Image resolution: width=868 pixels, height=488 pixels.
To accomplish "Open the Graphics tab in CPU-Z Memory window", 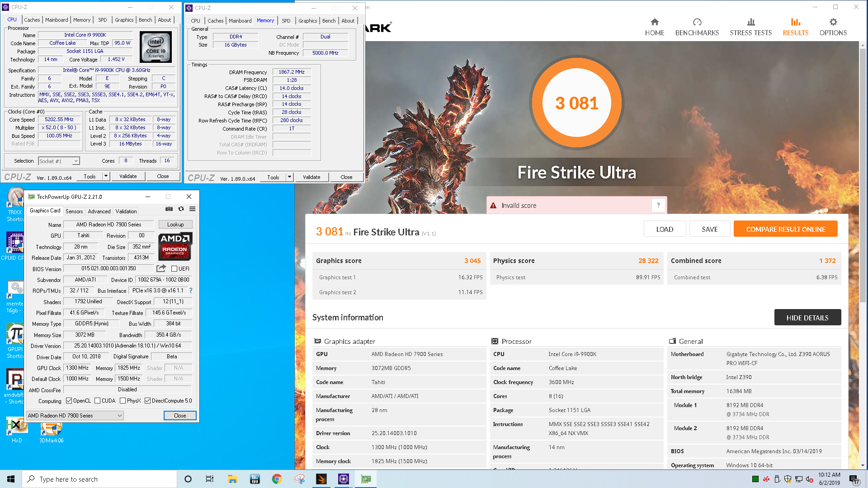I will (307, 21).
